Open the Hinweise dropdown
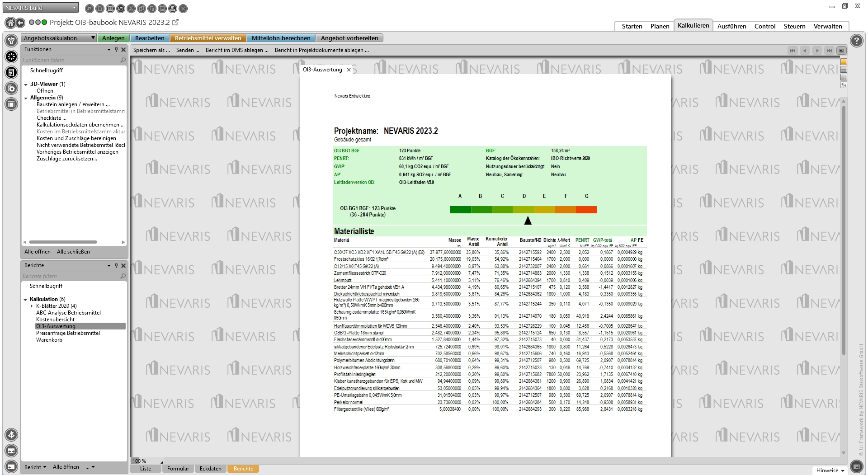The width and height of the screenshot is (868, 475). (x=830, y=470)
